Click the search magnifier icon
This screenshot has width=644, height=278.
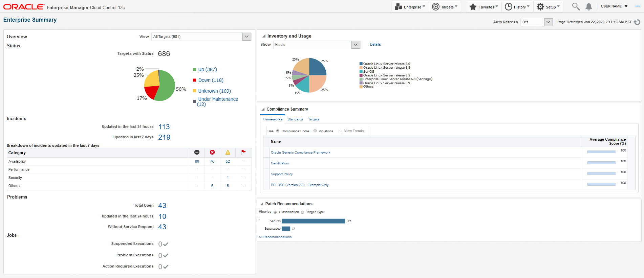click(x=576, y=6)
